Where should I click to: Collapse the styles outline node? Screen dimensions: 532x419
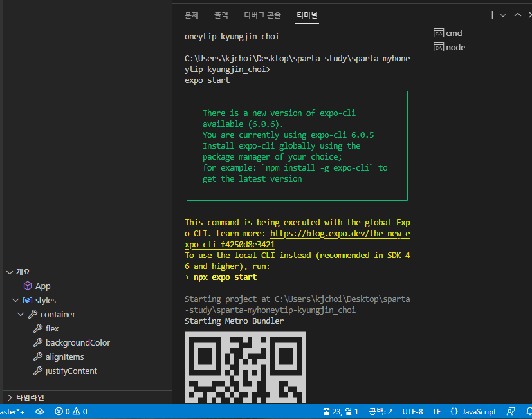coord(15,300)
